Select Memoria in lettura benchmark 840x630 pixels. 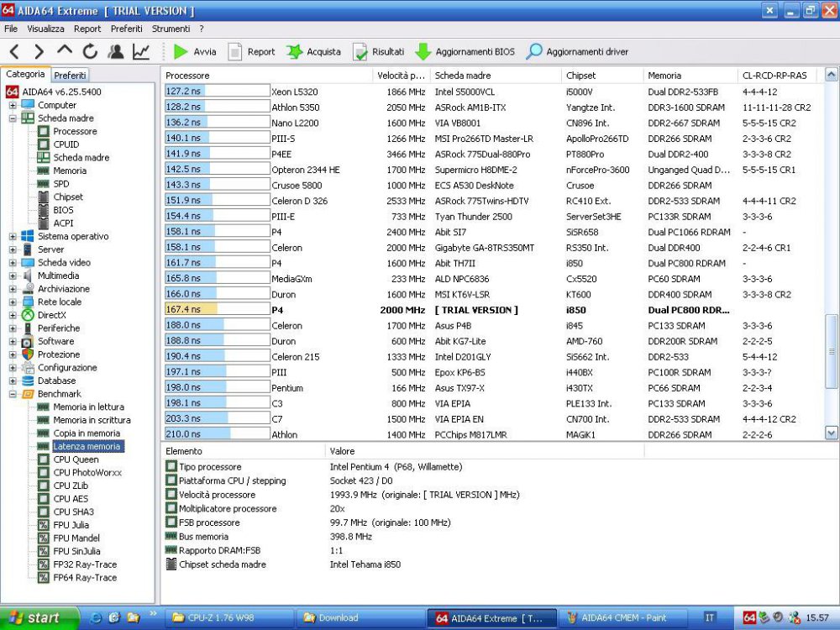click(88, 407)
